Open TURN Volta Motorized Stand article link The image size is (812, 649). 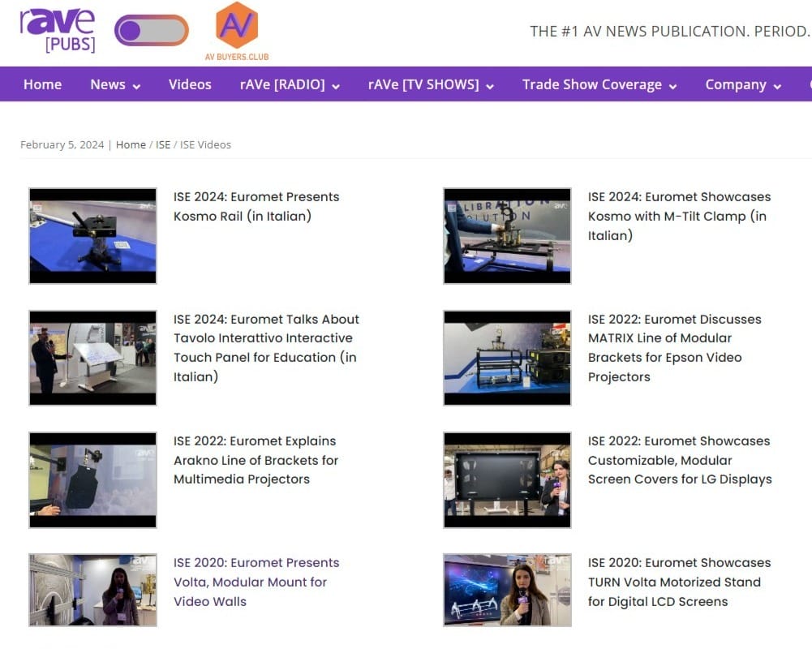pos(679,582)
